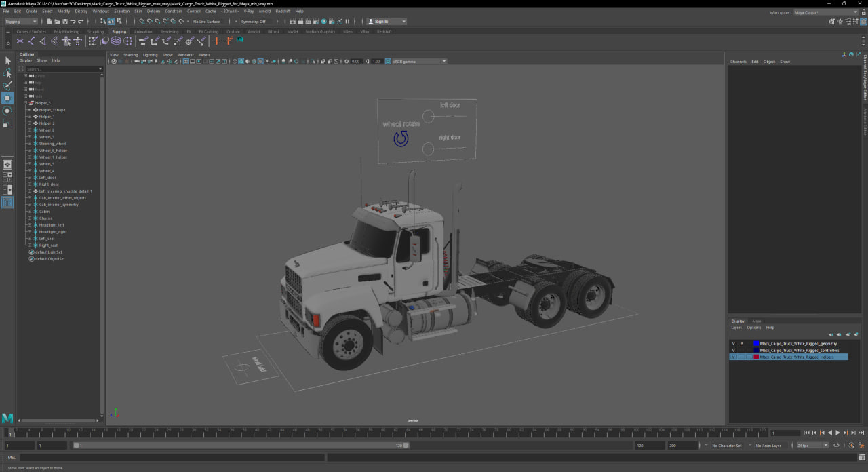
Task: Click the Outliner search field
Action: (x=61, y=68)
